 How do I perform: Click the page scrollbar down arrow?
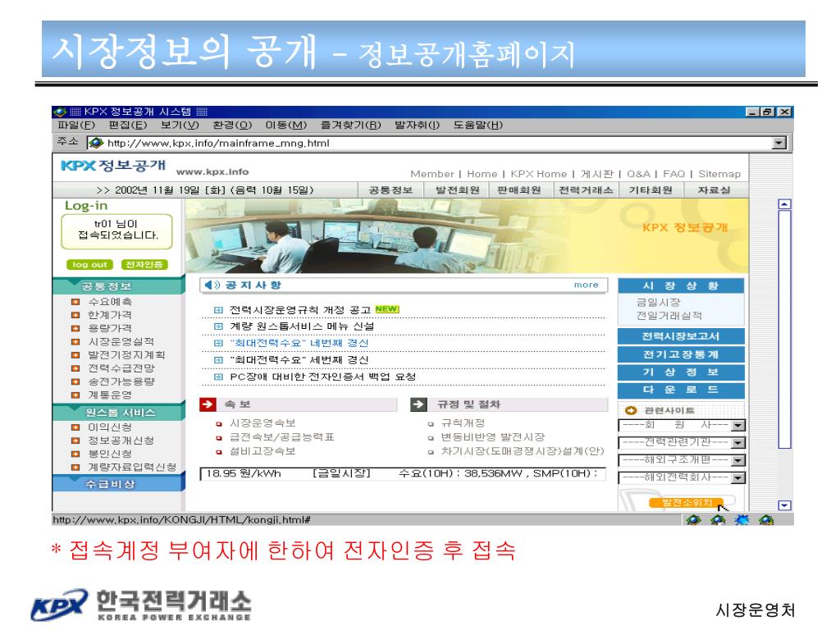[x=784, y=505]
